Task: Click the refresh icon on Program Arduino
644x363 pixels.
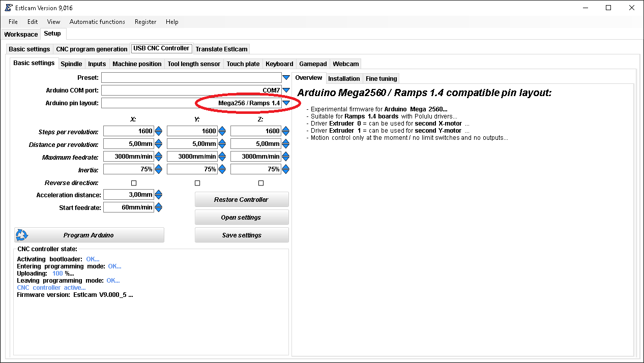Action: click(22, 235)
